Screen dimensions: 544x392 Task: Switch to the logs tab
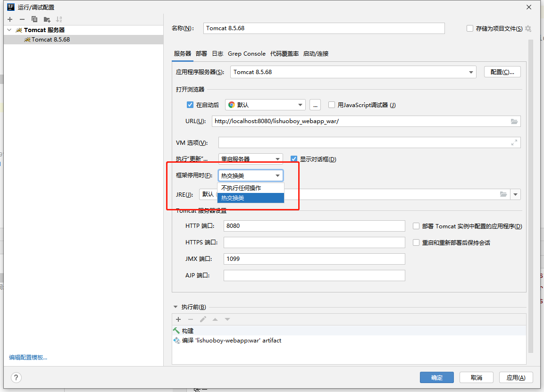[218, 53]
